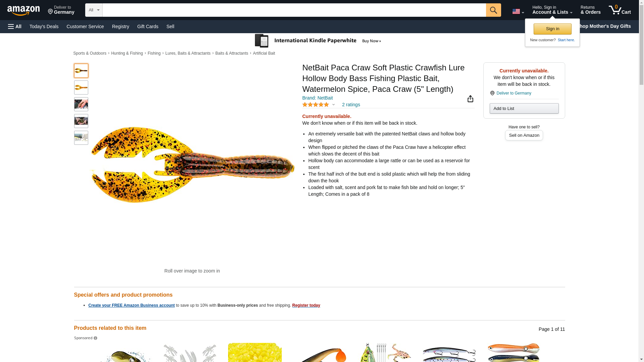Open the country flag language dropdown

518,11
